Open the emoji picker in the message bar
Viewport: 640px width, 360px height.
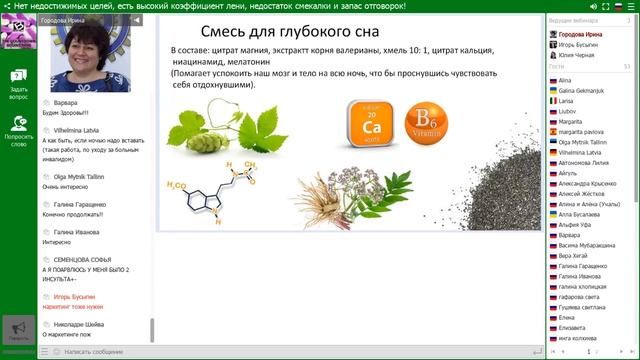pyautogui.click(x=57, y=351)
